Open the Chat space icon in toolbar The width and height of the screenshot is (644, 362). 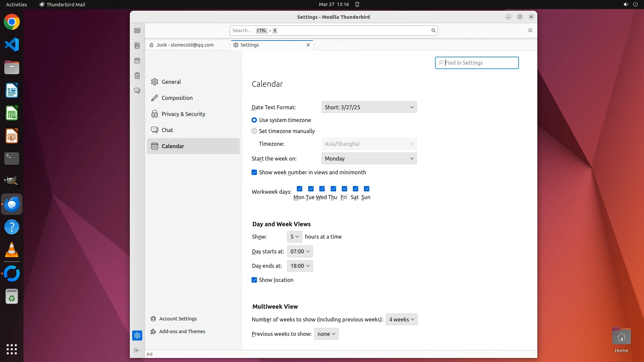pos(137,91)
